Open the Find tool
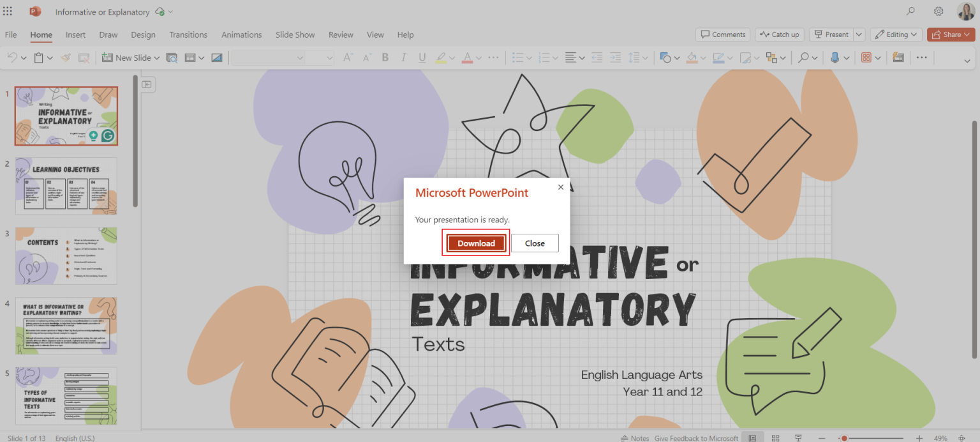This screenshot has height=442, width=980. (805, 57)
